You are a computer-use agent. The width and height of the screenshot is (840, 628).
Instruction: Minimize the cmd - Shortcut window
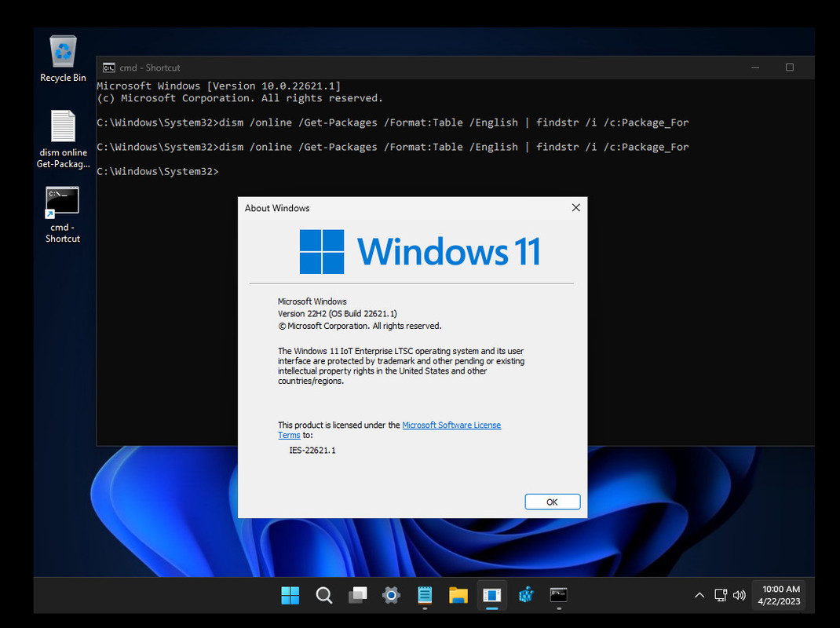tap(755, 68)
